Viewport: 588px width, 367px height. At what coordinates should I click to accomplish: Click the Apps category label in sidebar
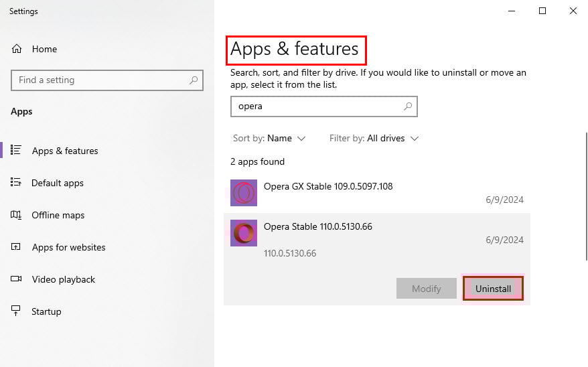click(21, 112)
